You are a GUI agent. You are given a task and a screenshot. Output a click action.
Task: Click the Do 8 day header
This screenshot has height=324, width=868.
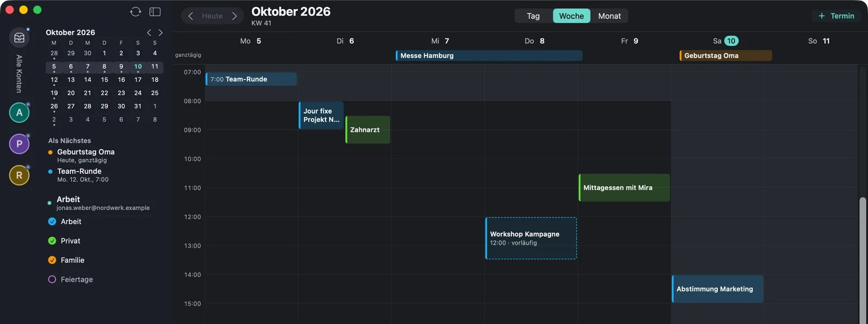point(534,41)
